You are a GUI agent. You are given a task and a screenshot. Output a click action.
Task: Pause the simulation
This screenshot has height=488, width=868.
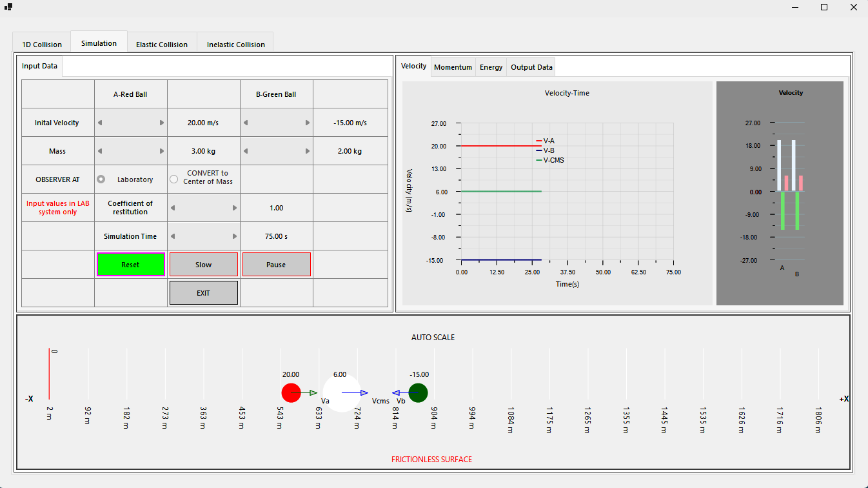(276, 265)
